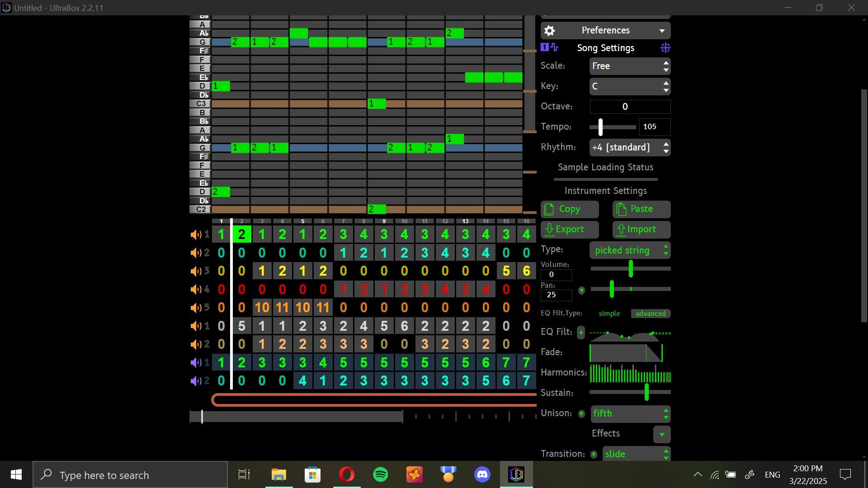
Task: Click the Harmonics editor bars
Action: 630,374
